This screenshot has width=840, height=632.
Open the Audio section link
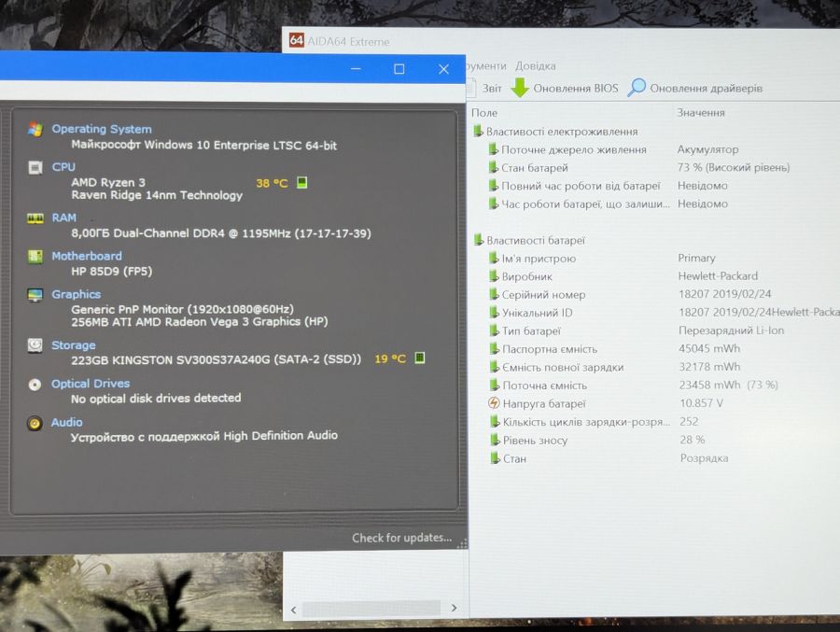[x=66, y=422]
